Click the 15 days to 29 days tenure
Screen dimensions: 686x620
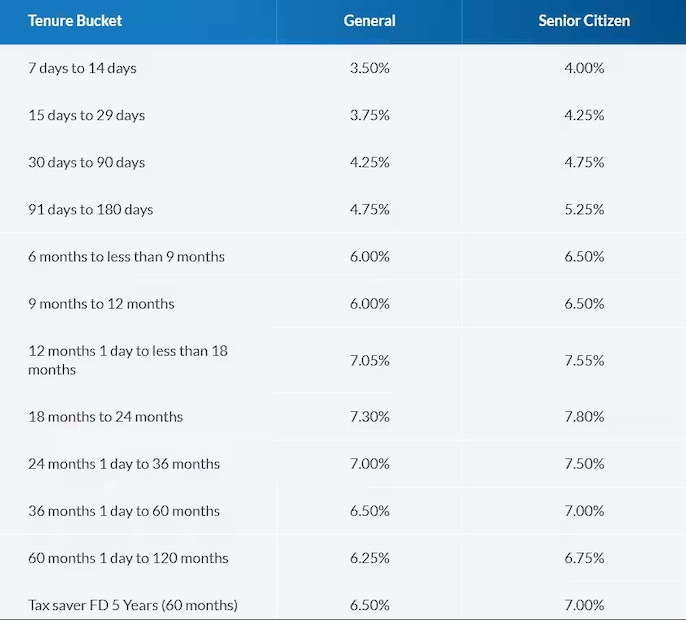pos(86,115)
